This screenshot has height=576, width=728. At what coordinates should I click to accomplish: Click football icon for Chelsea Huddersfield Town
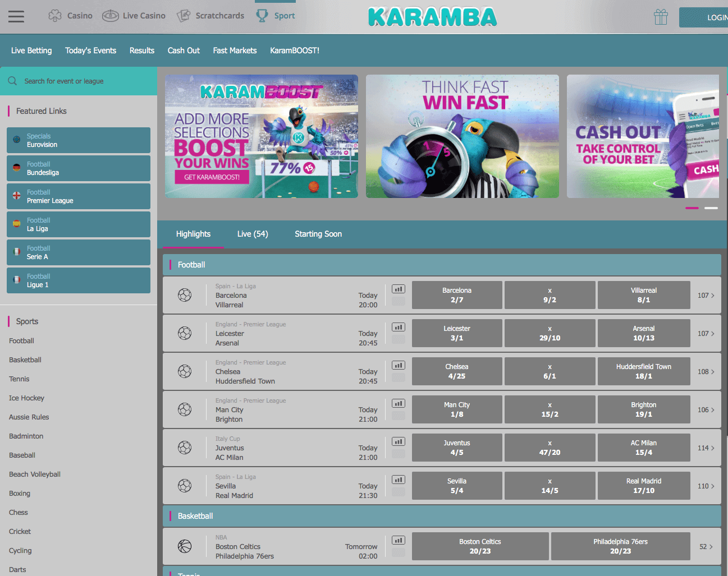[185, 371]
